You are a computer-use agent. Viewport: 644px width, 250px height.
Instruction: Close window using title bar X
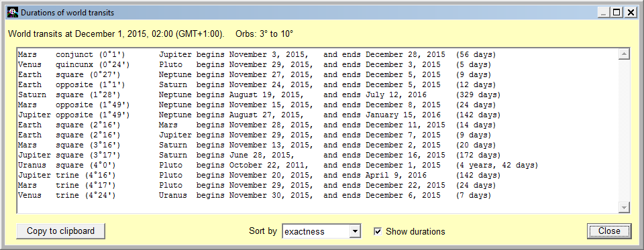[x=630, y=13]
